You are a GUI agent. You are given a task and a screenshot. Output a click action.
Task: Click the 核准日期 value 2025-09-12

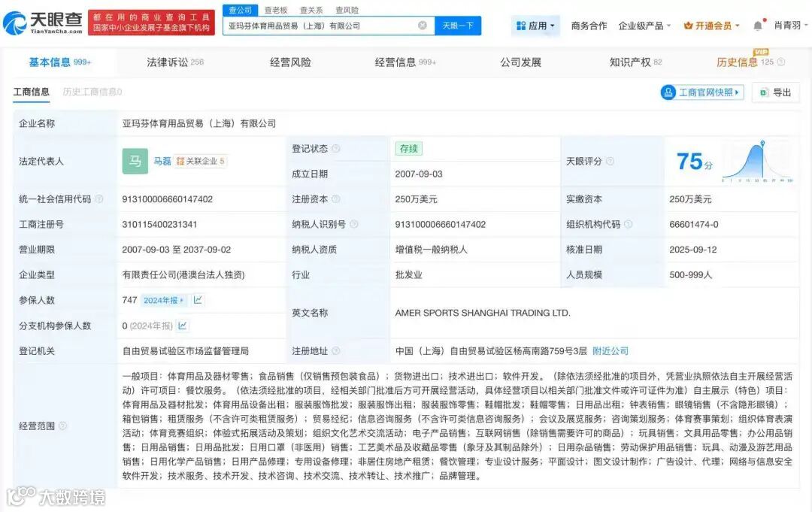[x=693, y=250]
